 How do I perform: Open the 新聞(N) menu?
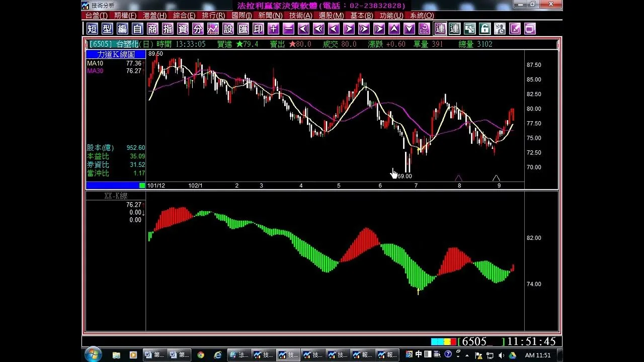[270, 16]
